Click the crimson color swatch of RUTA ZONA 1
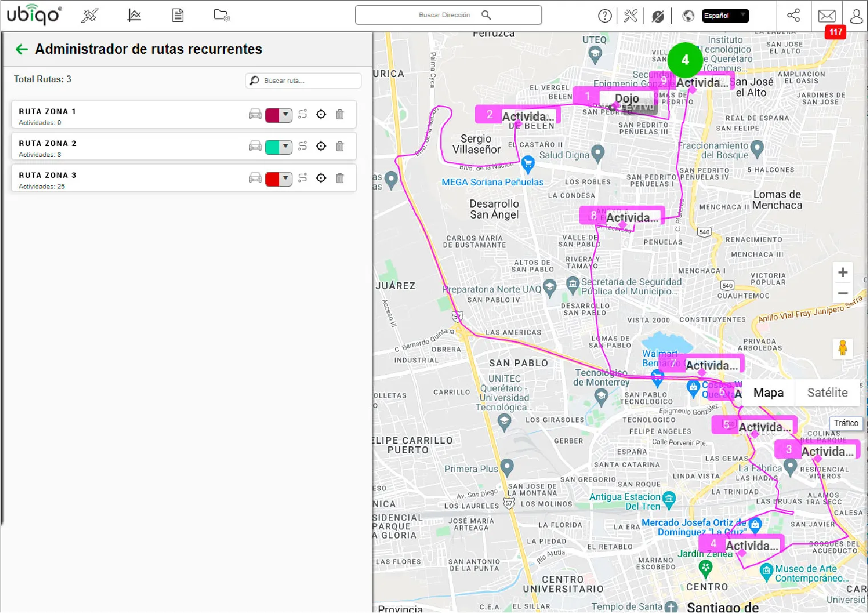This screenshot has height=613, width=868. [x=272, y=115]
